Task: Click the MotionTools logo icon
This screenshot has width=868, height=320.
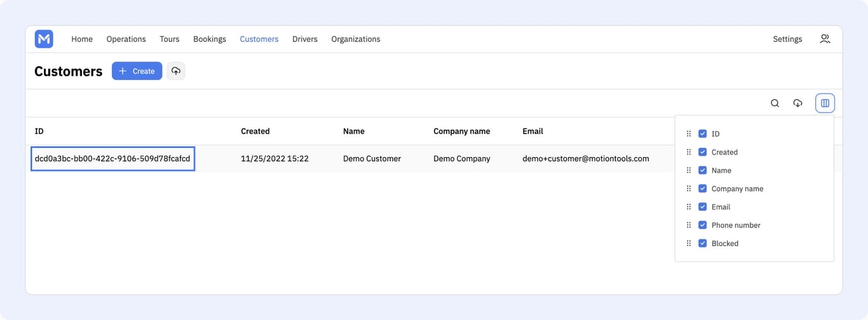Action: [x=44, y=39]
